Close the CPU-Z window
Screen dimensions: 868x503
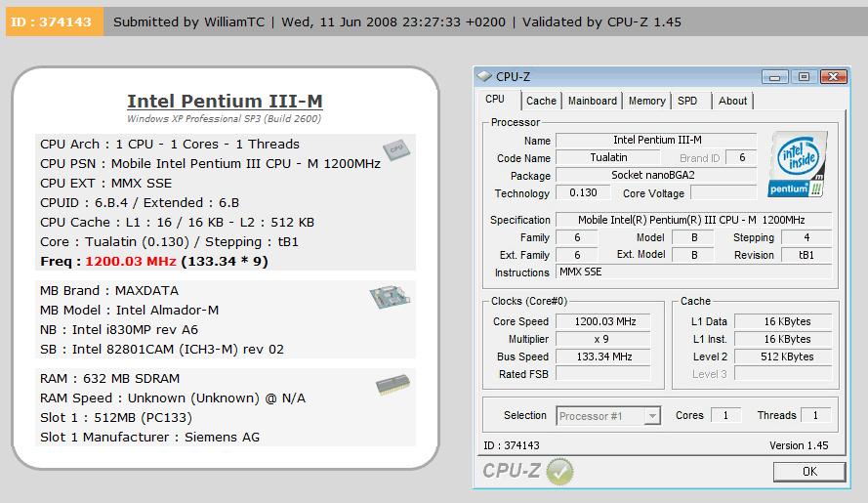833,76
